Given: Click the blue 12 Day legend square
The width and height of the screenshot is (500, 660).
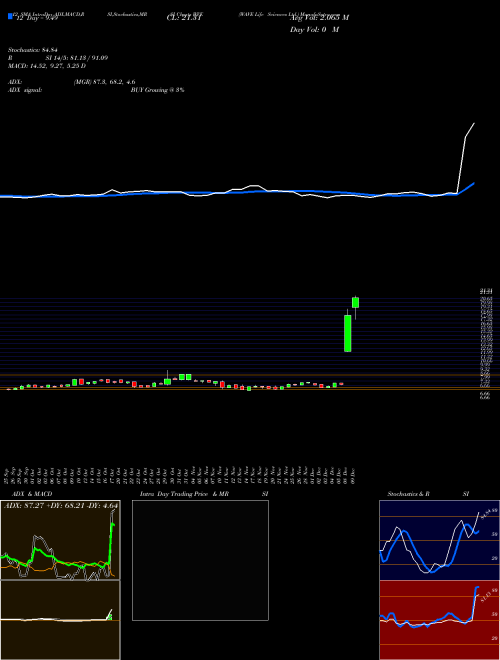Looking at the screenshot, I should pos(10,16).
